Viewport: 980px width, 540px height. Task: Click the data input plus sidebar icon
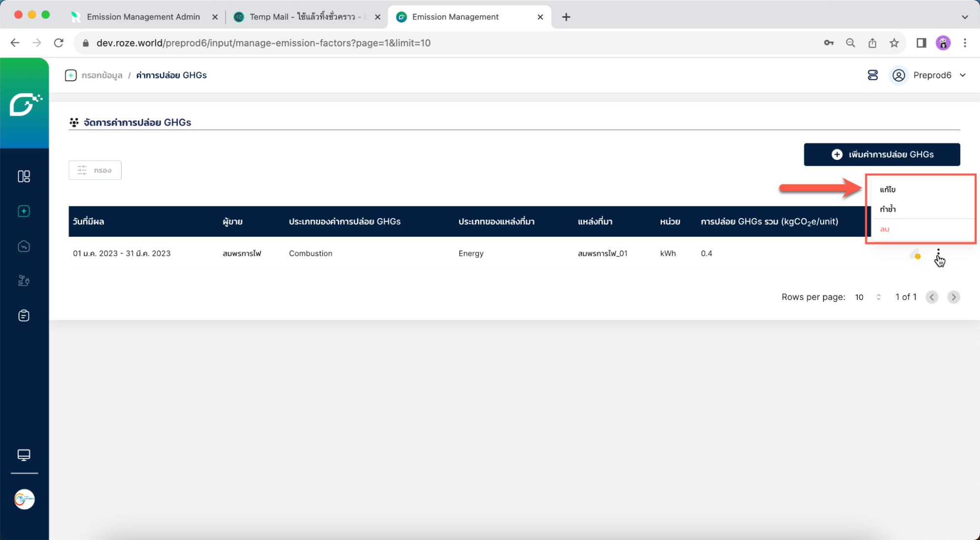click(24, 211)
